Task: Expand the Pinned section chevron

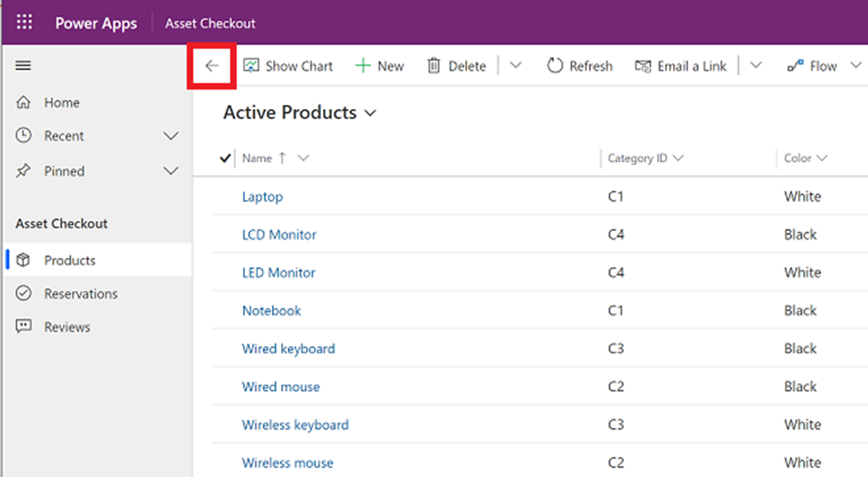Action: tap(171, 171)
